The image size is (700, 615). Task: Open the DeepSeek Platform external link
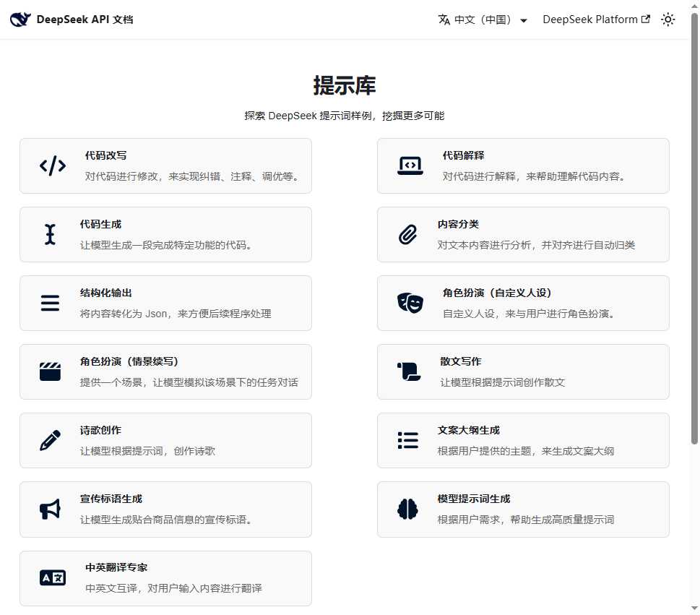pos(596,20)
